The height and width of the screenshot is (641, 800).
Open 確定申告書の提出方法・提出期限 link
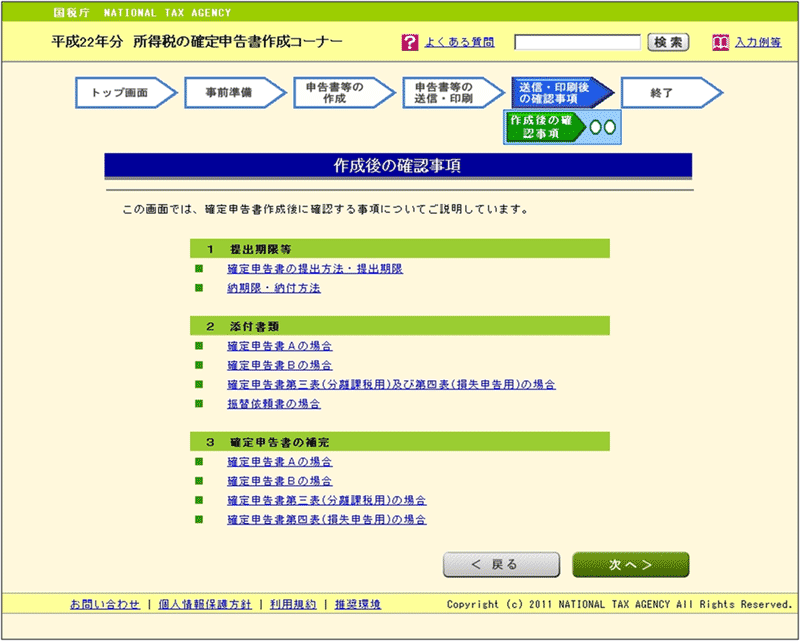[x=314, y=269]
